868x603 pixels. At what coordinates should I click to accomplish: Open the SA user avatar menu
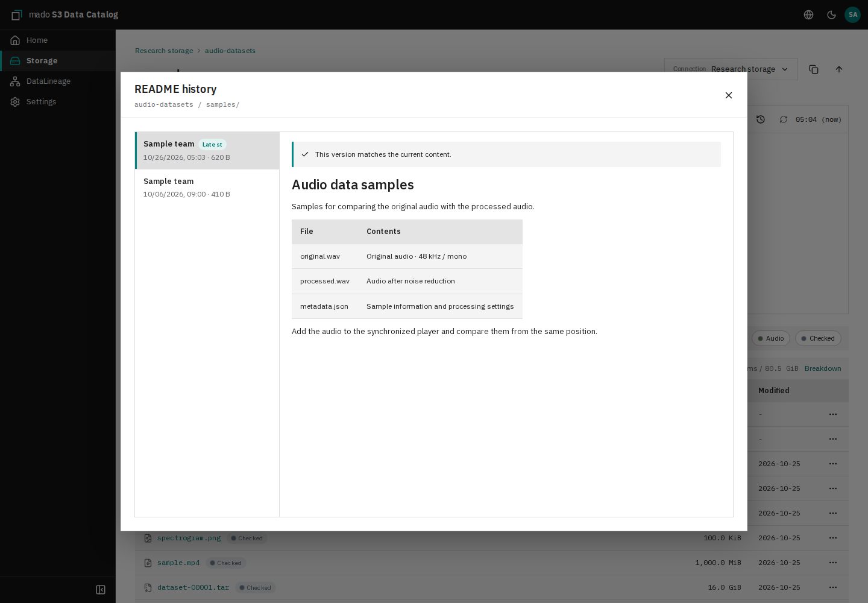852,15
